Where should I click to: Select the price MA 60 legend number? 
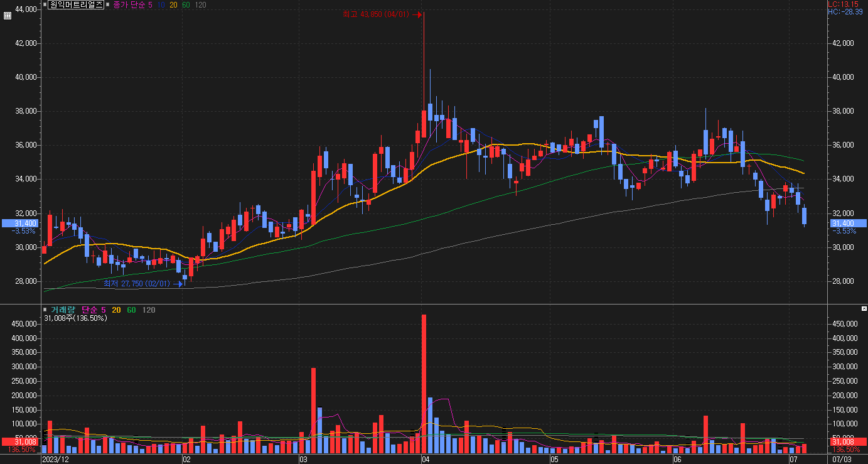point(186,4)
